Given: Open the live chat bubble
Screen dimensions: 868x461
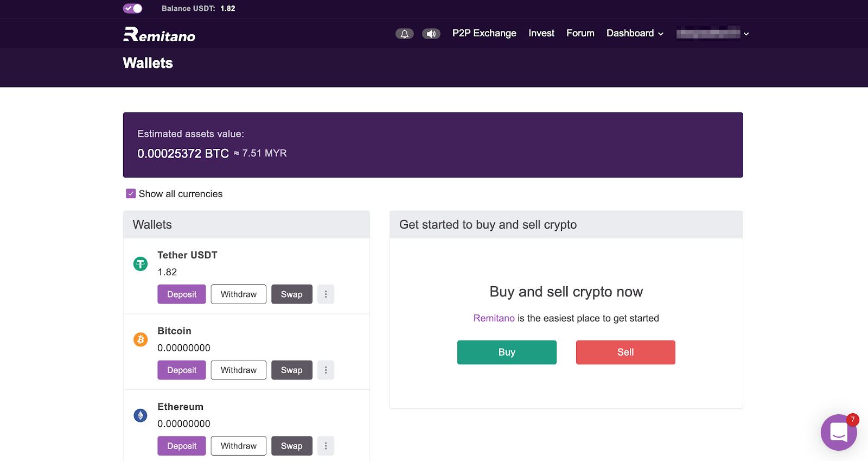Looking at the screenshot, I should [x=838, y=432].
